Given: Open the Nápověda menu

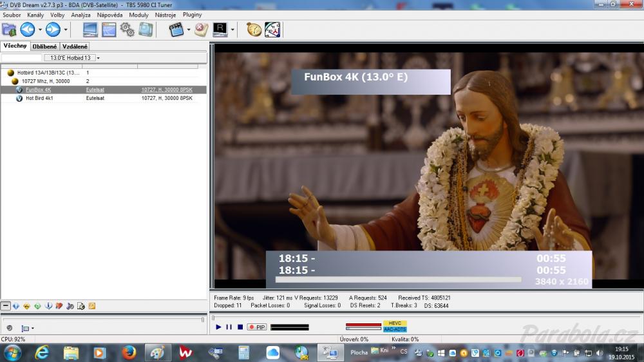Looking at the screenshot, I should 109,15.
